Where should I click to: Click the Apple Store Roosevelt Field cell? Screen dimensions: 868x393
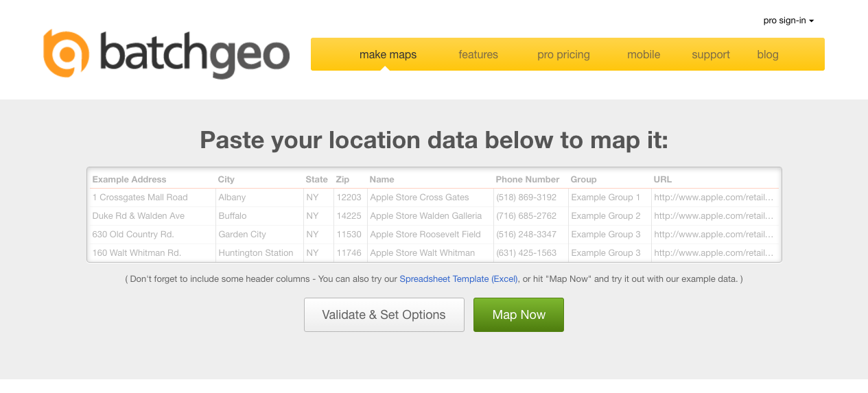click(430, 235)
